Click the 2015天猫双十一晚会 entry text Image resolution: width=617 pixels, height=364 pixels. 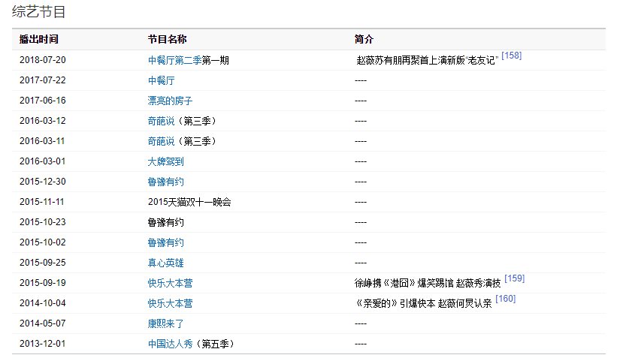189,202
